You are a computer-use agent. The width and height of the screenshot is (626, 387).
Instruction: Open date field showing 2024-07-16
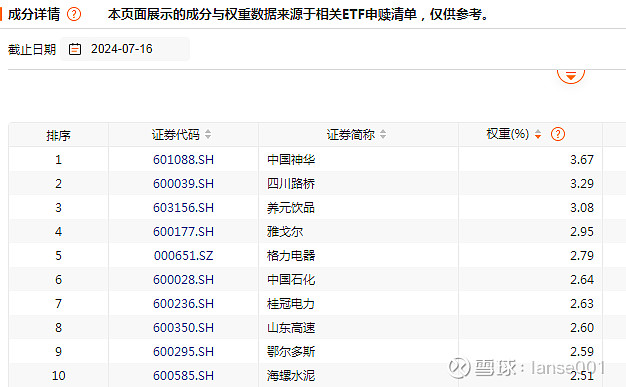coord(125,49)
